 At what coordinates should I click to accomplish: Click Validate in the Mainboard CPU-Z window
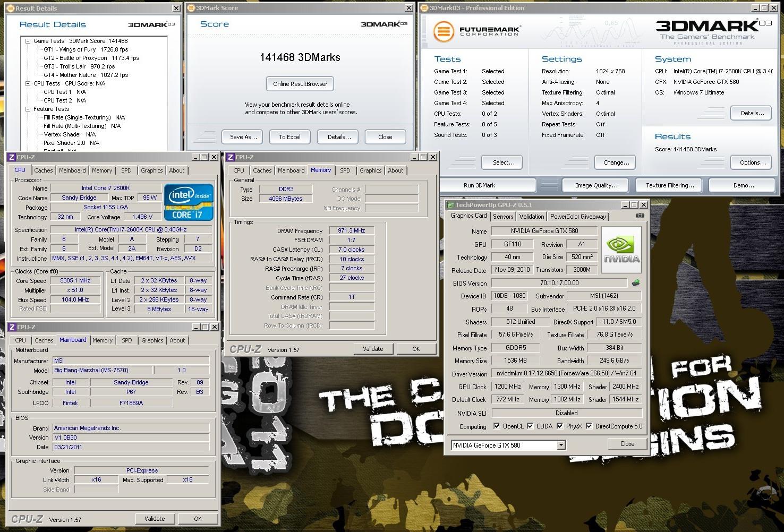tap(155, 519)
